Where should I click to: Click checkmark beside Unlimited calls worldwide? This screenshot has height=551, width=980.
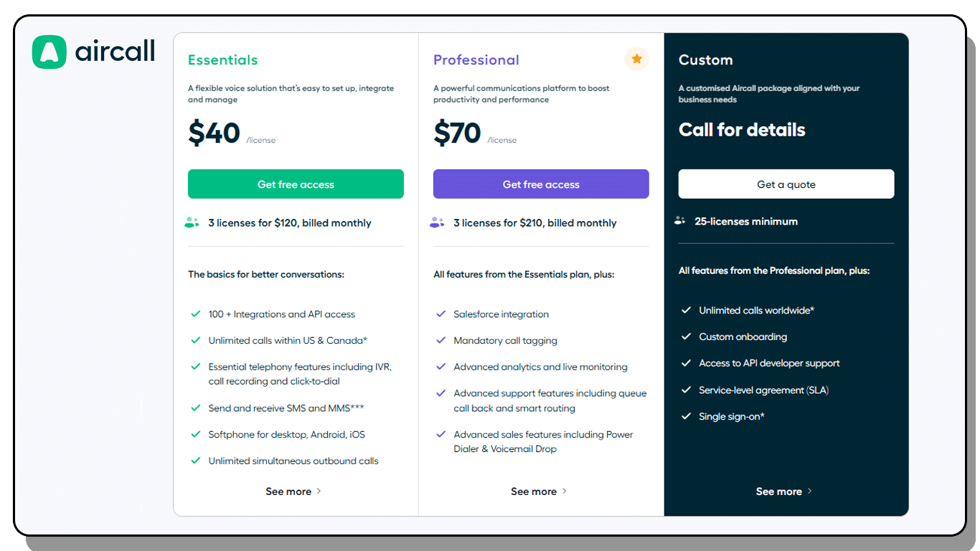pos(686,310)
